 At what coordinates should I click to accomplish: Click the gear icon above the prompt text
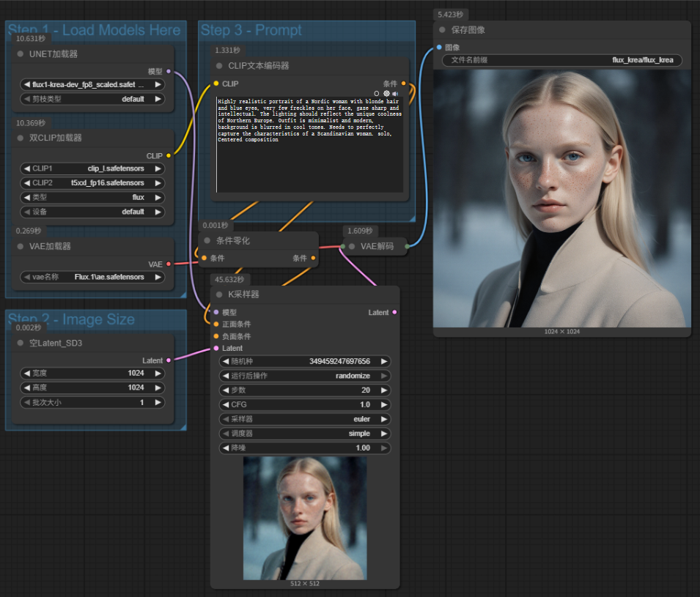coord(386,94)
